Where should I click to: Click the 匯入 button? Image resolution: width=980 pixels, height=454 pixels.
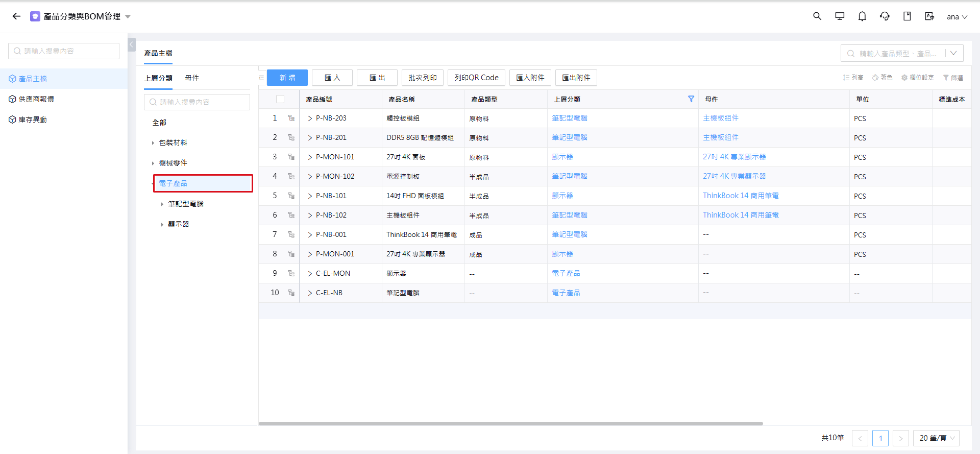click(x=332, y=78)
